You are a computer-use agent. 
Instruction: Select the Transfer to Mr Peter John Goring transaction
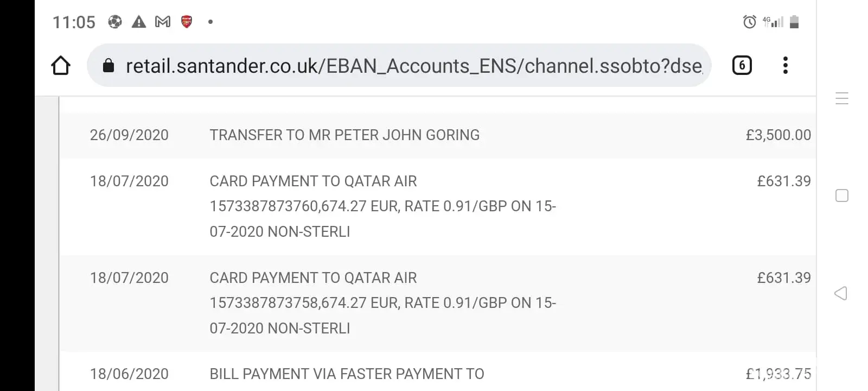click(344, 135)
